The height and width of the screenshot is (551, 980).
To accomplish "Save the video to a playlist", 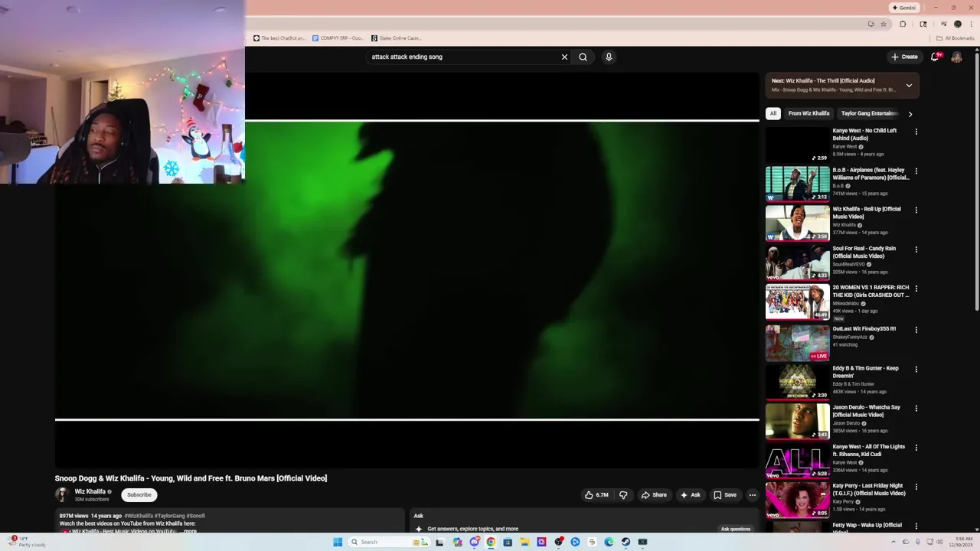I will coord(725,495).
